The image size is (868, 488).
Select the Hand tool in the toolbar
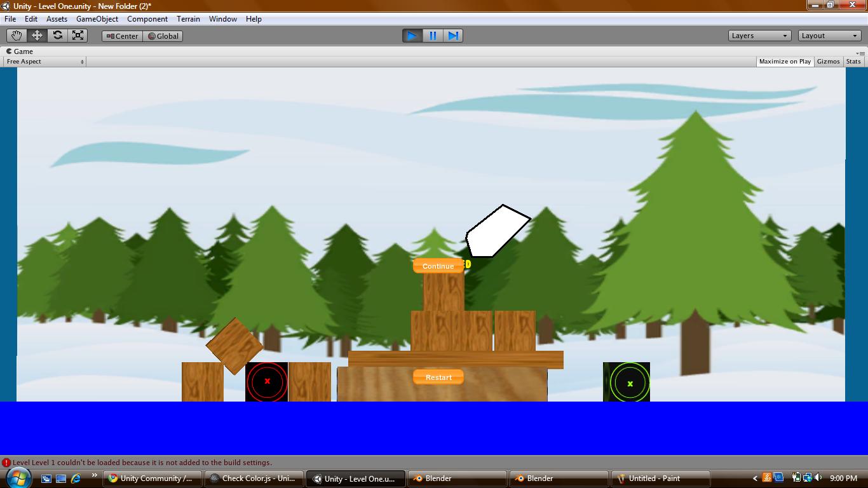click(15, 36)
